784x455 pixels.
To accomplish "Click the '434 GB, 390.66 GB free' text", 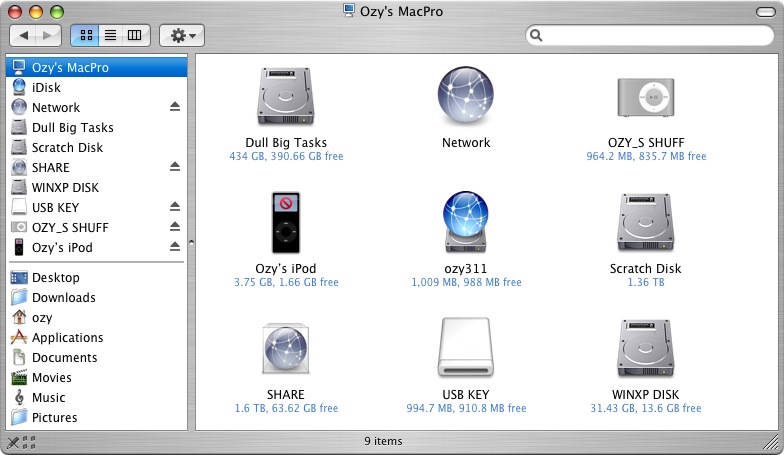I will pyautogui.click(x=286, y=156).
